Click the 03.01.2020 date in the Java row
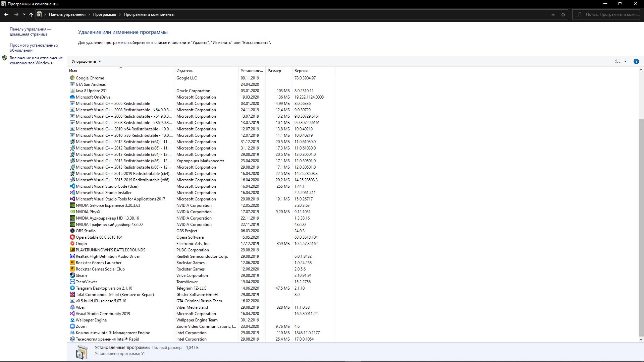The width and height of the screenshot is (644, 362). coord(250,90)
